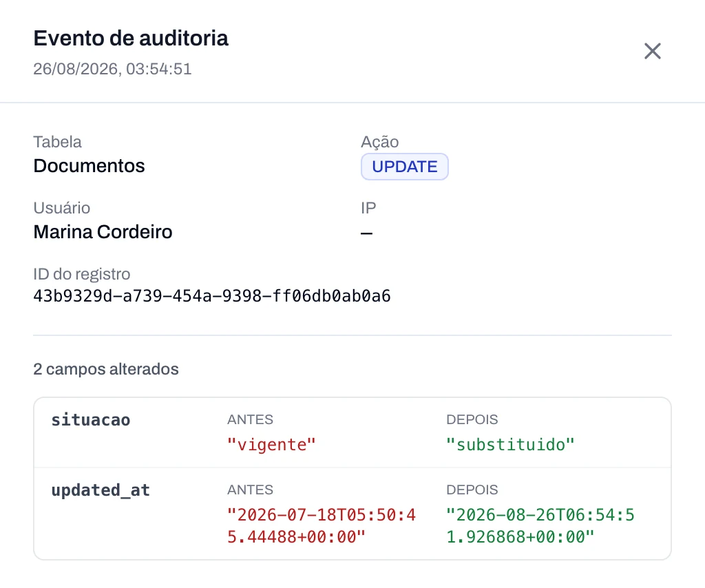The height and width of the screenshot is (588, 705).
Task: Click the Usuário label
Action: 62,208
